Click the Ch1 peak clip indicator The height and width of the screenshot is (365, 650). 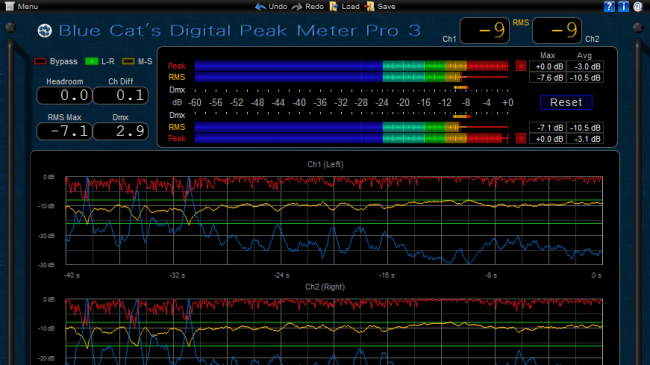coord(521,66)
